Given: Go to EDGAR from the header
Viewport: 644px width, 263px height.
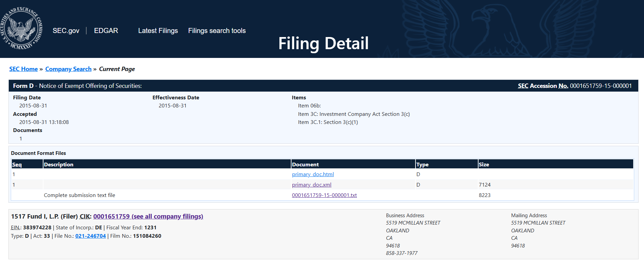Looking at the screenshot, I should (106, 31).
